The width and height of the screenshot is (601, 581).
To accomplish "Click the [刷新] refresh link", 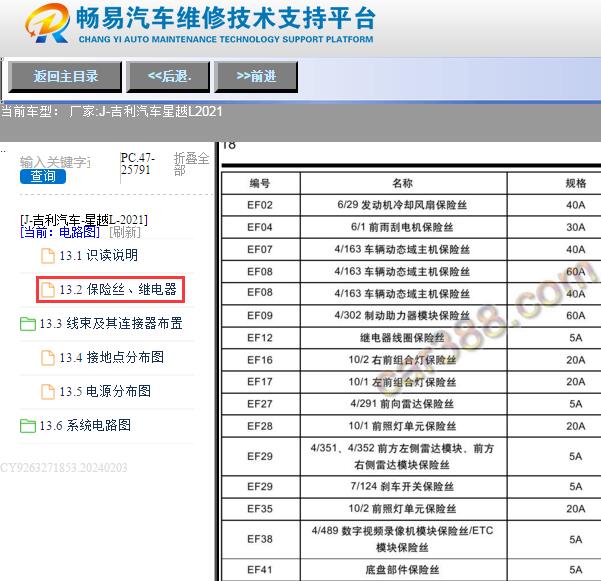I will [x=125, y=232].
